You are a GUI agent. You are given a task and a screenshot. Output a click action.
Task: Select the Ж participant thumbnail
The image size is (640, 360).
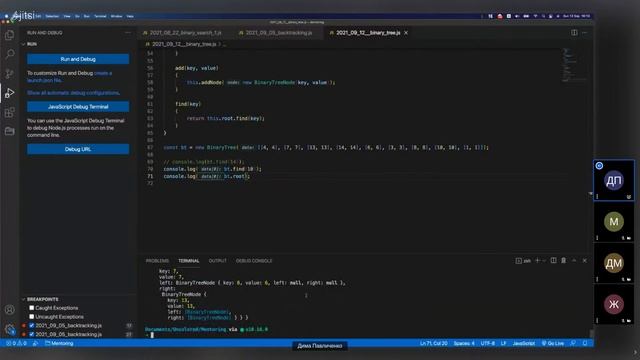point(613,304)
